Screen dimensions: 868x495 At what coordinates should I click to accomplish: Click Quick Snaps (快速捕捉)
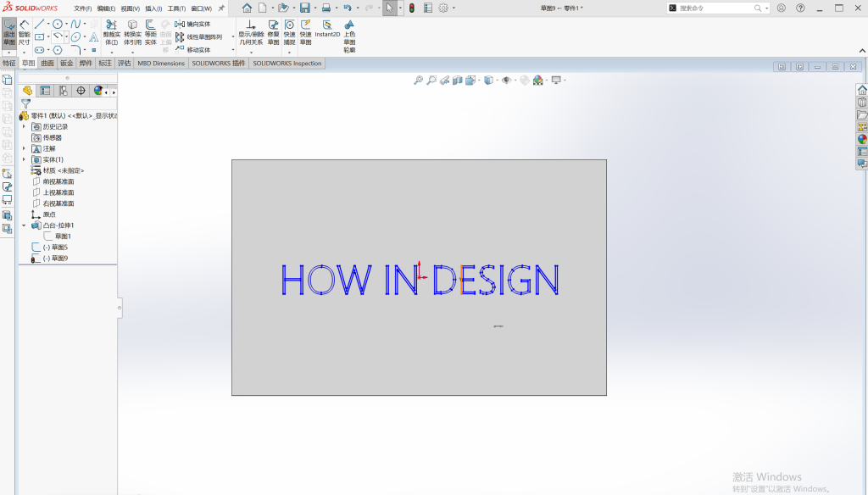[290, 33]
